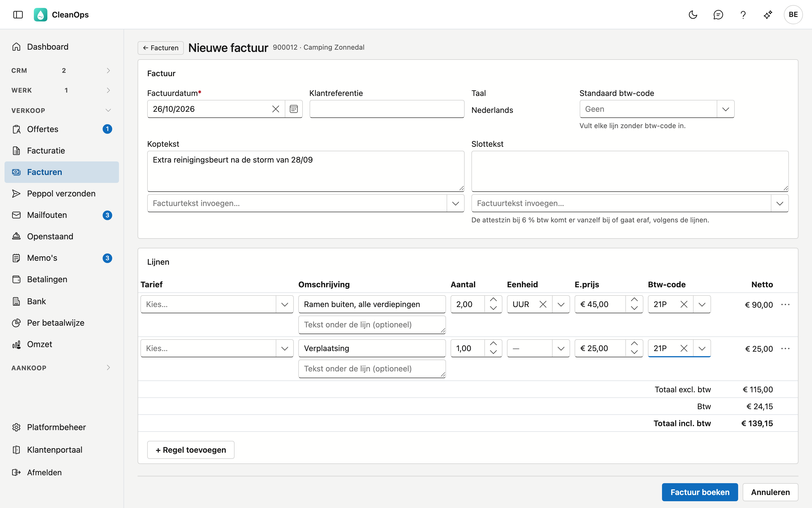Open Openstaand in the sidebar

(x=62, y=236)
